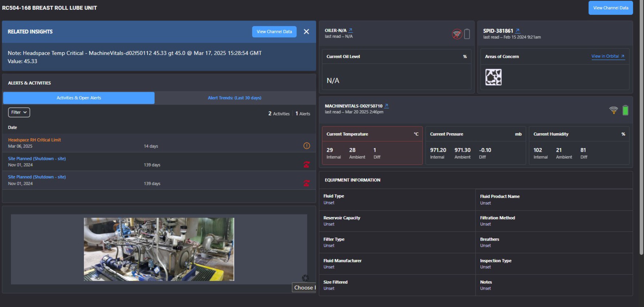
Task: Open MACHINEVITALS-D02F50710 external link icon
Action: [x=386, y=106]
